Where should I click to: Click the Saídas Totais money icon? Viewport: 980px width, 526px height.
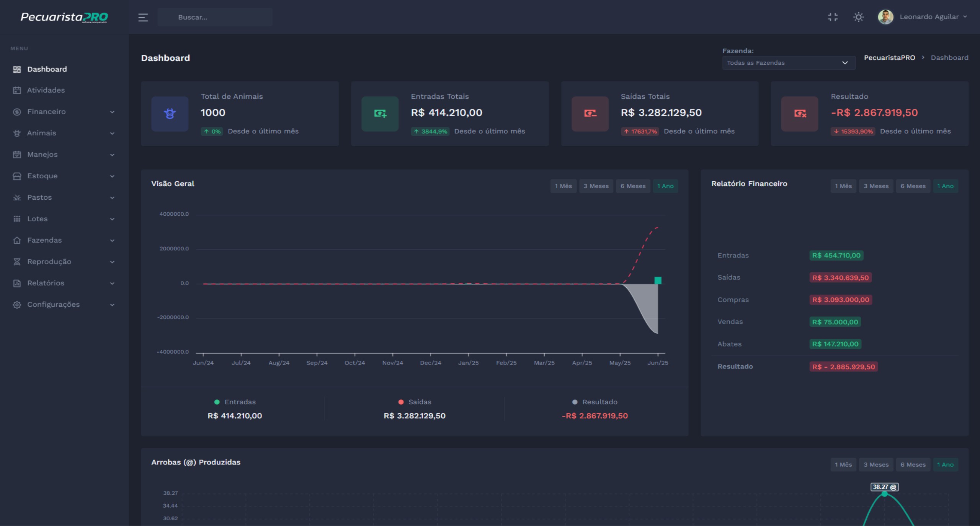point(590,114)
